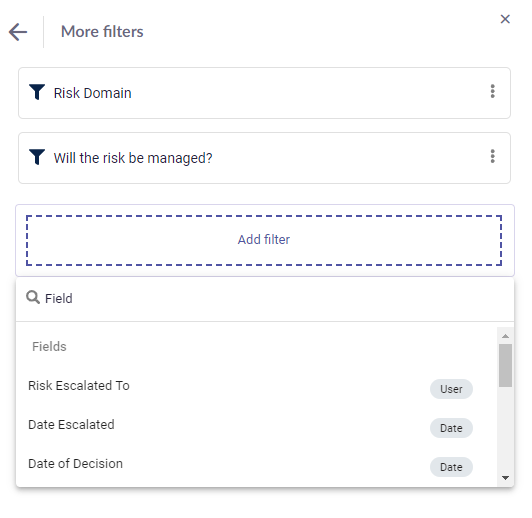Choose the Date of Decision field
The height and width of the screenshot is (518, 532).
[256, 464]
